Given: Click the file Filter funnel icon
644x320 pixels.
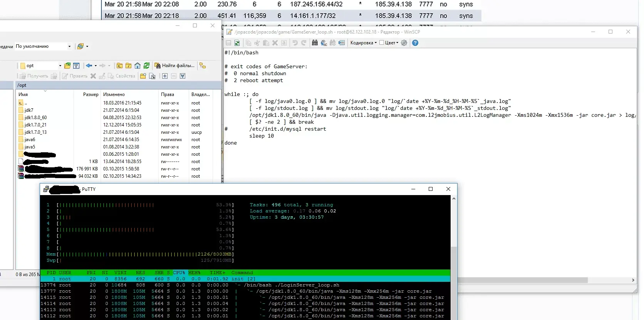Looking at the screenshot, I should [76, 66].
